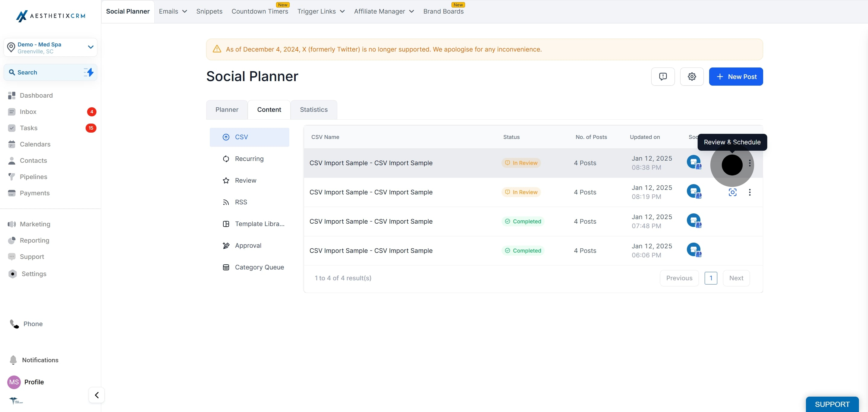Expand the Emails dropdown
This screenshot has height=412, width=868.
point(173,11)
